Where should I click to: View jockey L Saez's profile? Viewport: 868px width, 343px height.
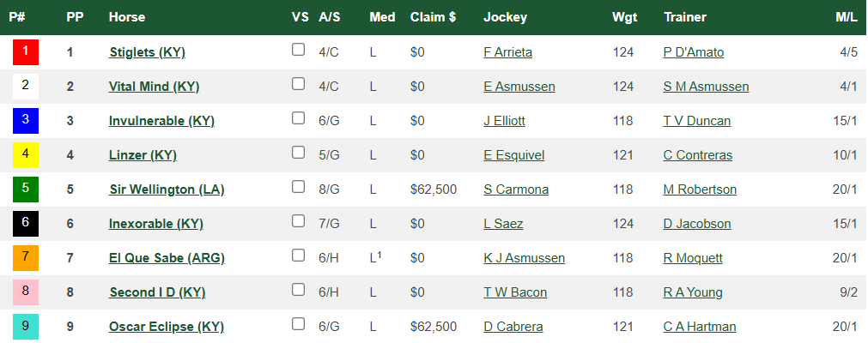(x=503, y=224)
